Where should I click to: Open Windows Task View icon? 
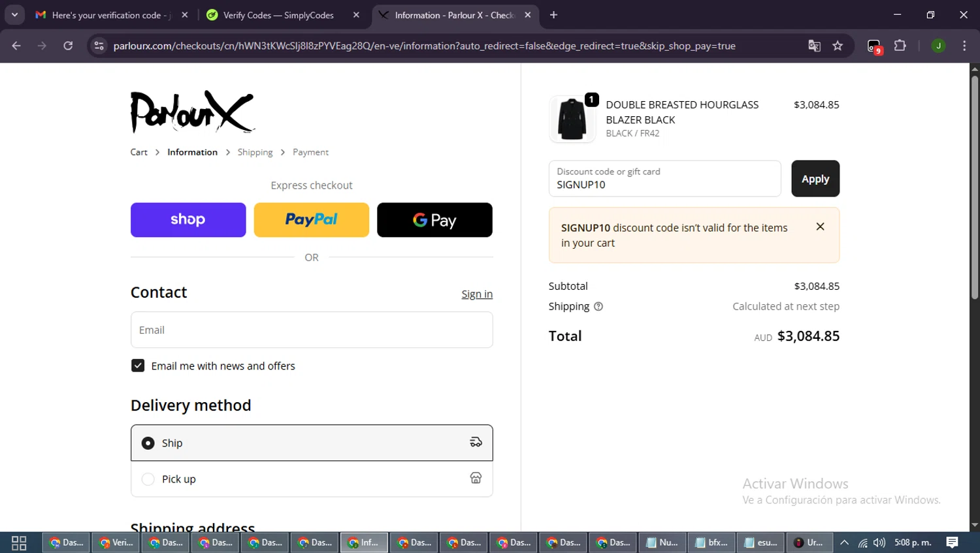click(19, 543)
